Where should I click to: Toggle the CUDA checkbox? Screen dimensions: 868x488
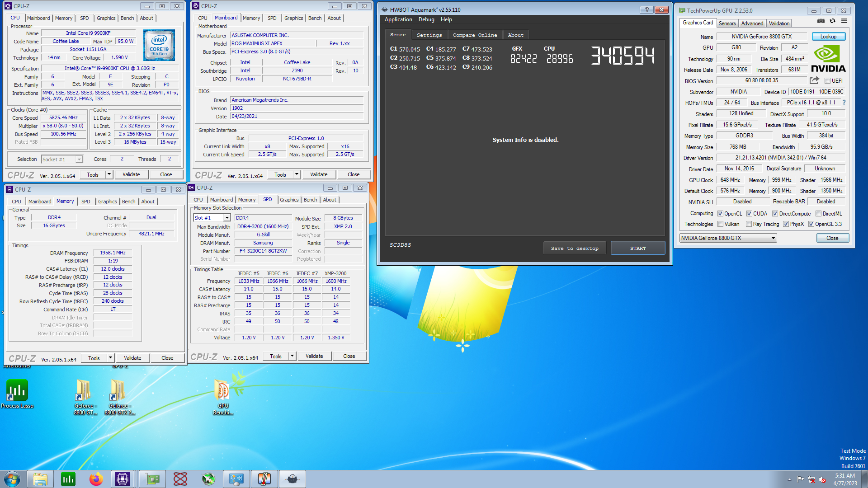pyautogui.click(x=749, y=214)
